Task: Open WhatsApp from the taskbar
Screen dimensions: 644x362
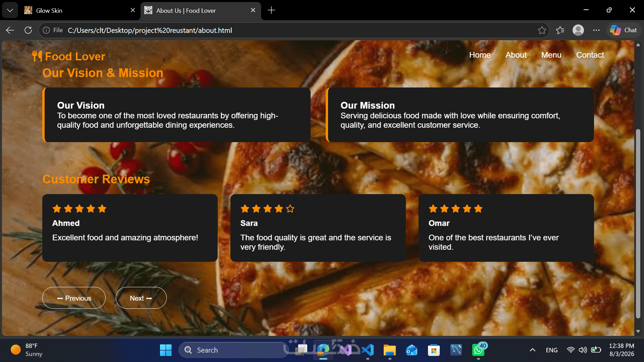Action: 478,350
